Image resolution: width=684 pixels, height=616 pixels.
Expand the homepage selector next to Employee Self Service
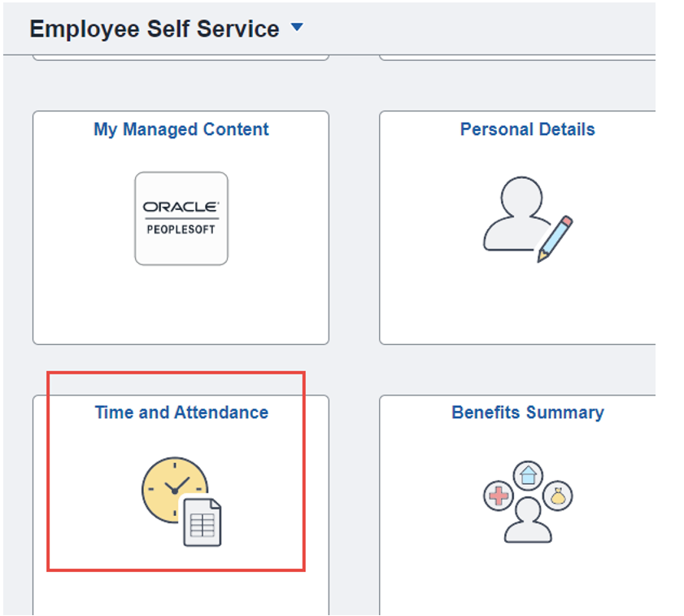tap(297, 26)
